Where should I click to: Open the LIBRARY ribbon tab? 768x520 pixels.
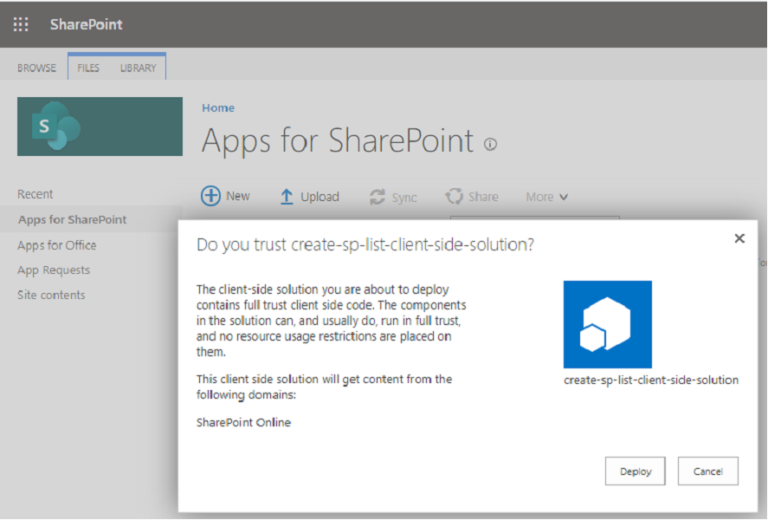click(x=138, y=68)
